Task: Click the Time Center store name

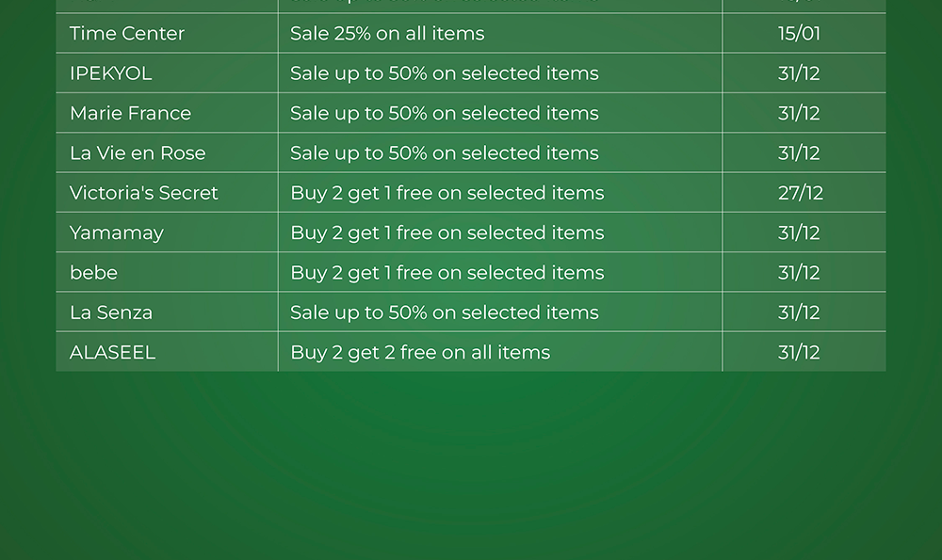Action: pyautogui.click(x=127, y=34)
